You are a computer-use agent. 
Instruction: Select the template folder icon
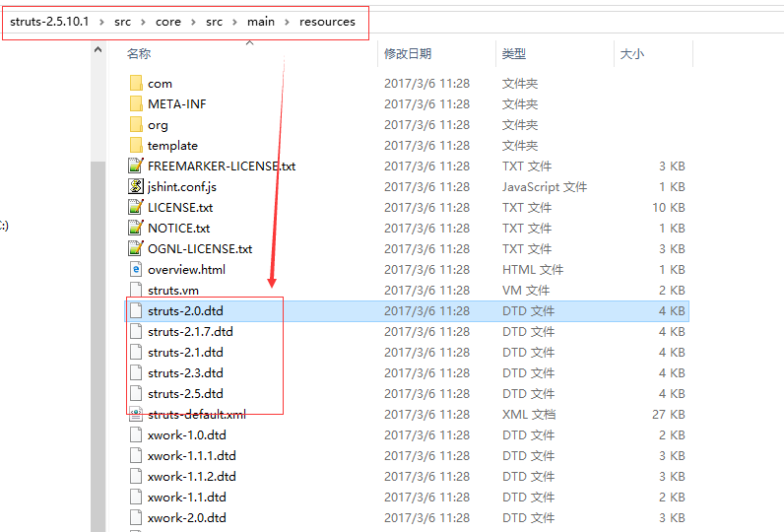click(x=136, y=145)
